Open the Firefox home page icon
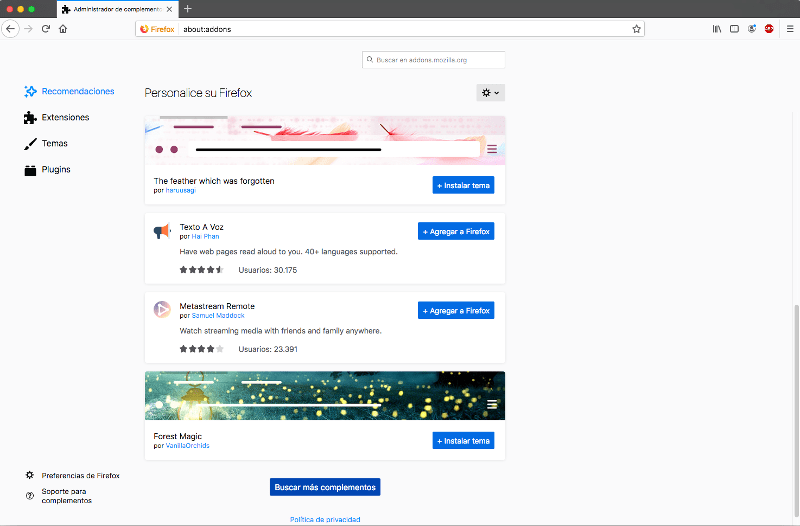The image size is (800, 526). click(63, 29)
